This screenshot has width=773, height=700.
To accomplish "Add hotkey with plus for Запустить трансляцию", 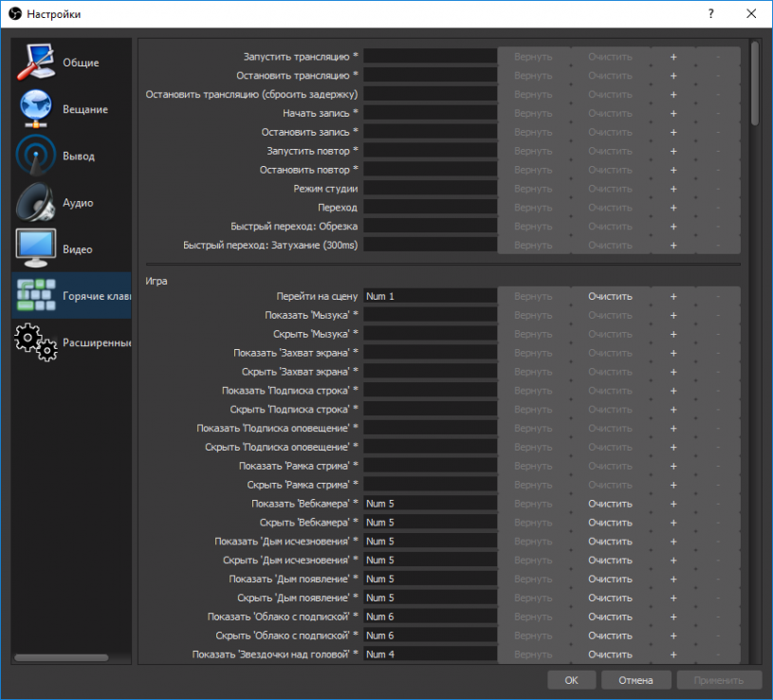I will point(673,56).
